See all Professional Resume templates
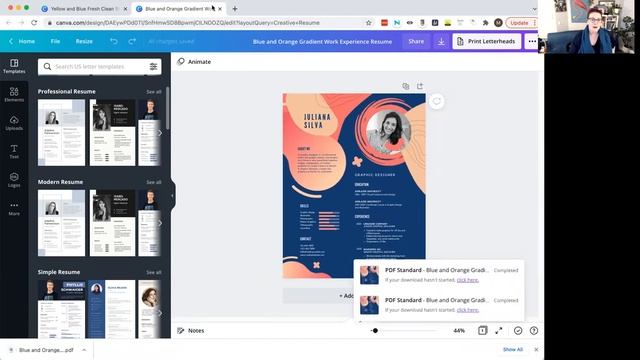The height and width of the screenshot is (360, 640). coord(154,92)
